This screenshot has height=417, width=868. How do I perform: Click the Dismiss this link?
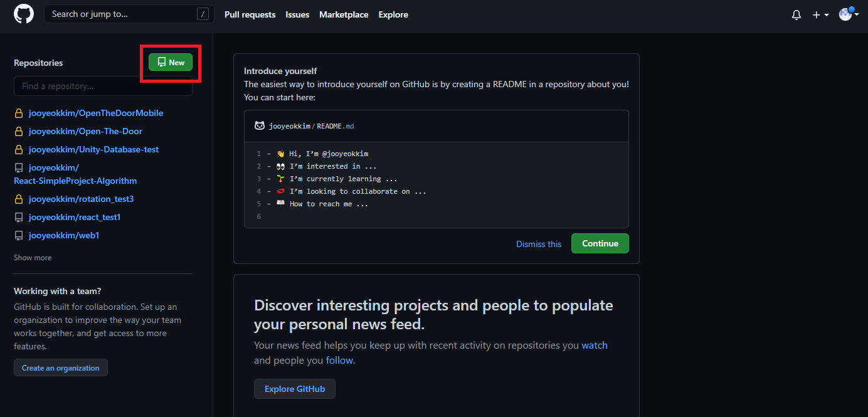(x=539, y=244)
